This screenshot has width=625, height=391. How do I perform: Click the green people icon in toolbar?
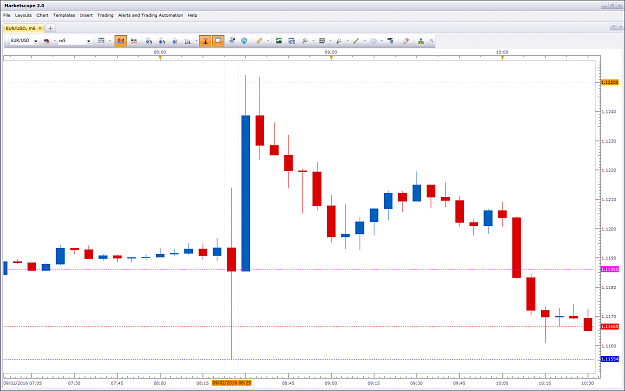pyautogui.click(x=421, y=41)
